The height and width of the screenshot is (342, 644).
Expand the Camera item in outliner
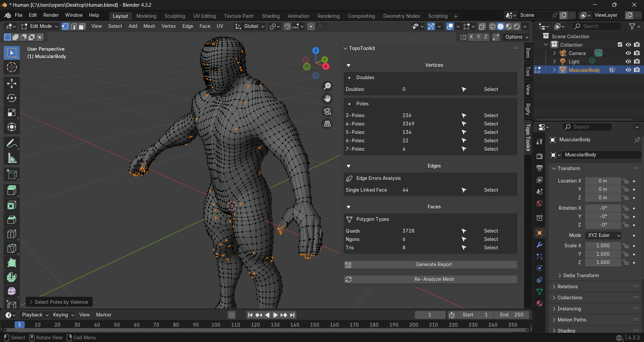click(554, 53)
